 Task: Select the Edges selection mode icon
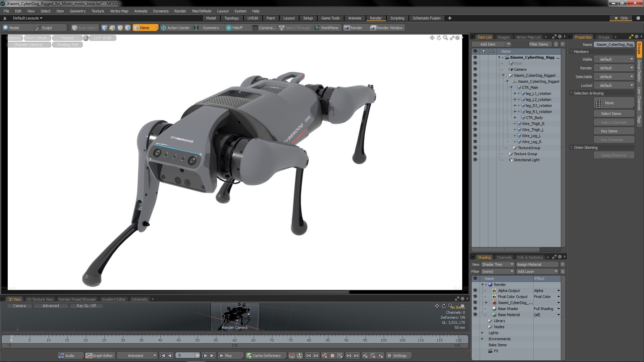coord(112,28)
